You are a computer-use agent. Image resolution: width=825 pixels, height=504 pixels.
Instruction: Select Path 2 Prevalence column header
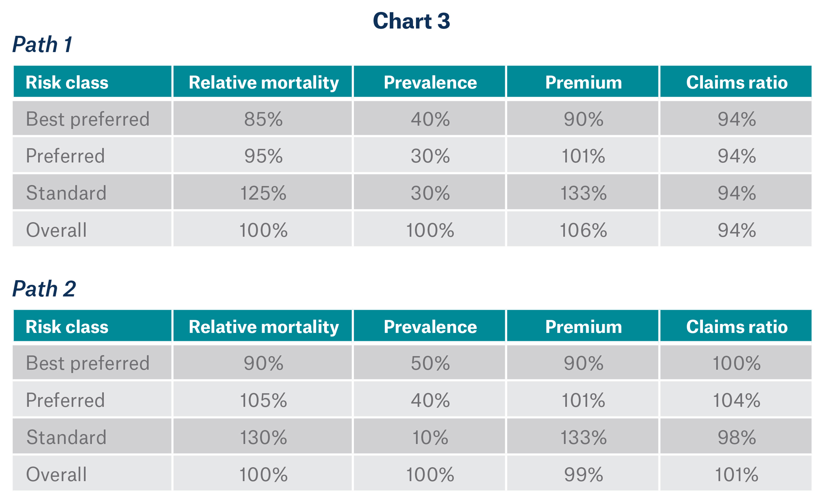(430, 327)
